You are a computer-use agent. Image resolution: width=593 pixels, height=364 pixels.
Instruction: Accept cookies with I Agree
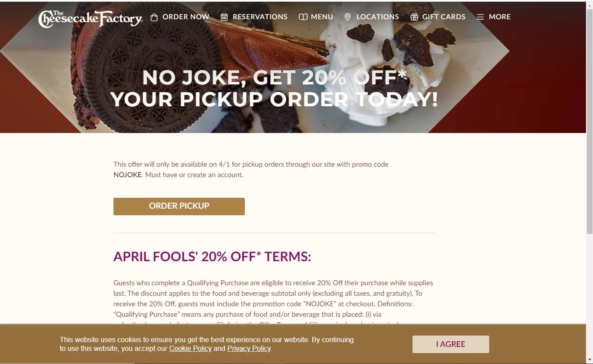tap(451, 344)
